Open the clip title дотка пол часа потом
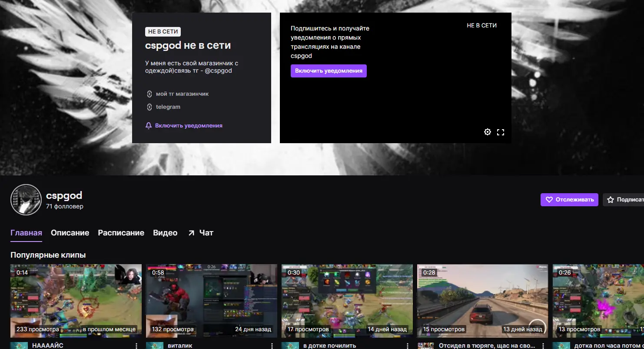Image resolution: width=644 pixels, height=349 pixels. pyautogui.click(x=609, y=346)
